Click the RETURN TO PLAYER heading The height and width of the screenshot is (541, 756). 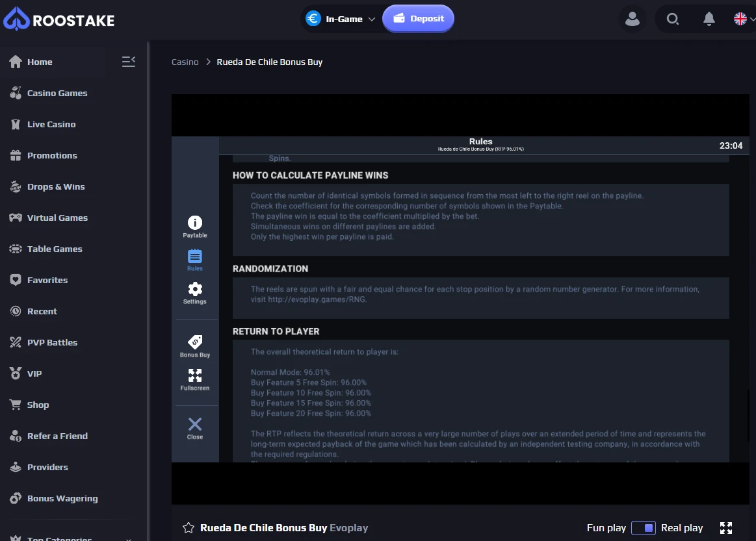(x=276, y=331)
